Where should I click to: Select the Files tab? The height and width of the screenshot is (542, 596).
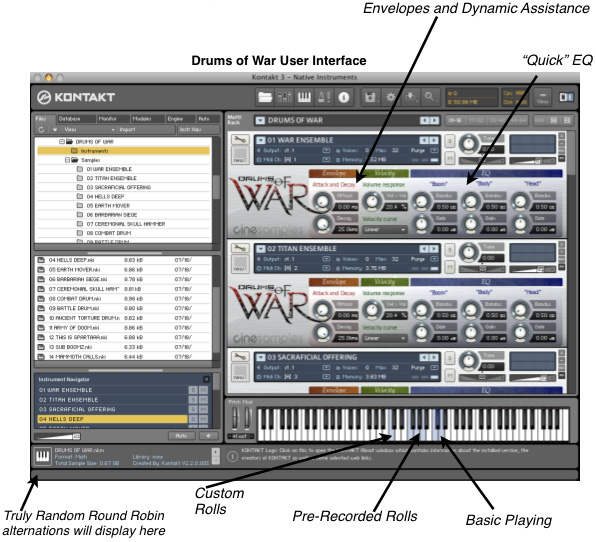click(x=44, y=119)
